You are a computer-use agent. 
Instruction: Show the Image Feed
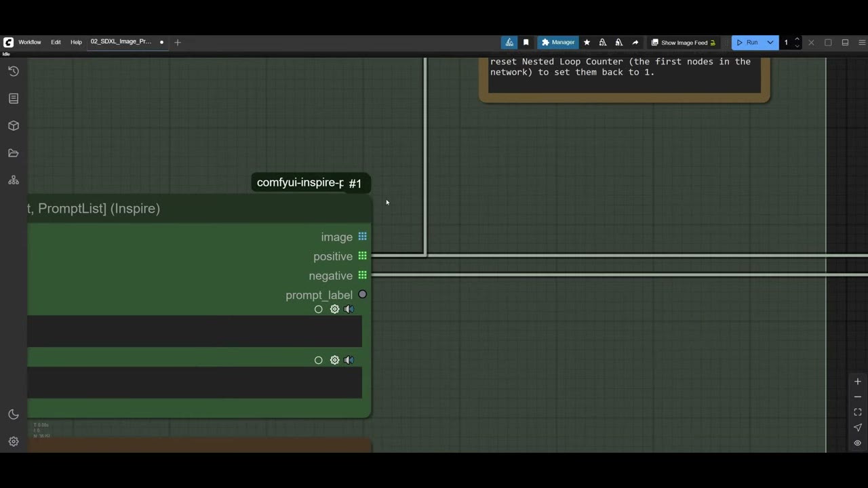click(x=684, y=43)
